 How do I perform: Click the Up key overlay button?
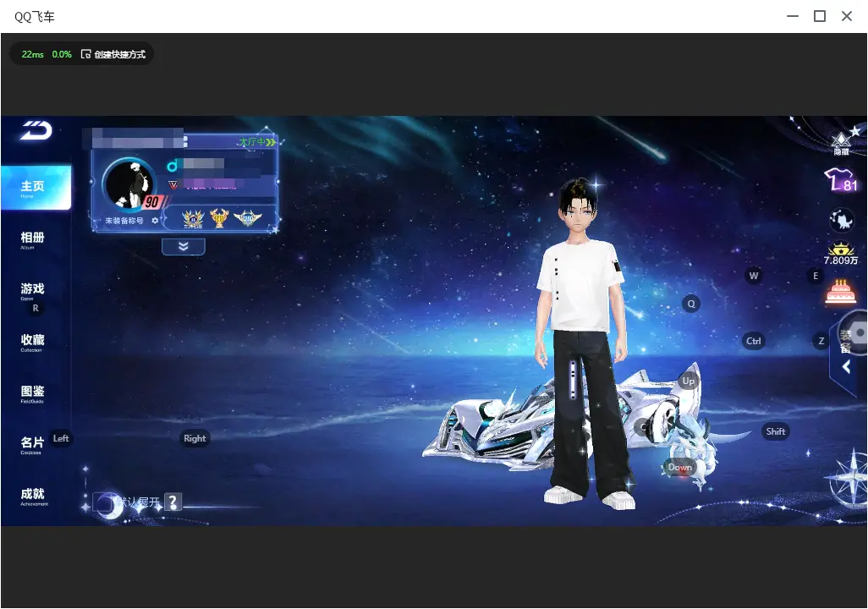point(688,381)
